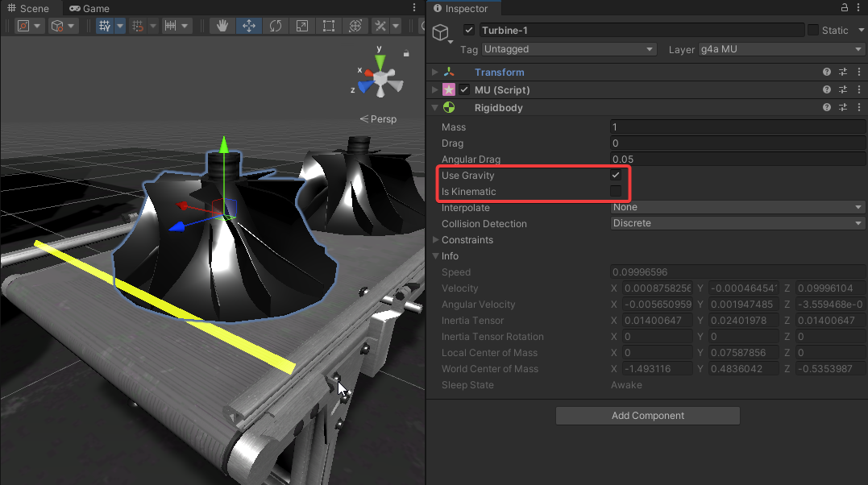Click the Mass input field
Viewport: 868px width, 485px height.
pyautogui.click(x=737, y=127)
